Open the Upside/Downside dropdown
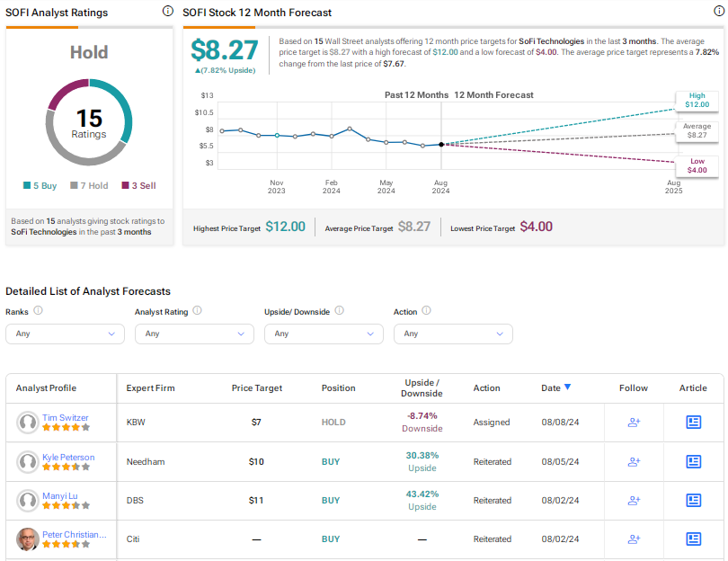 (324, 334)
